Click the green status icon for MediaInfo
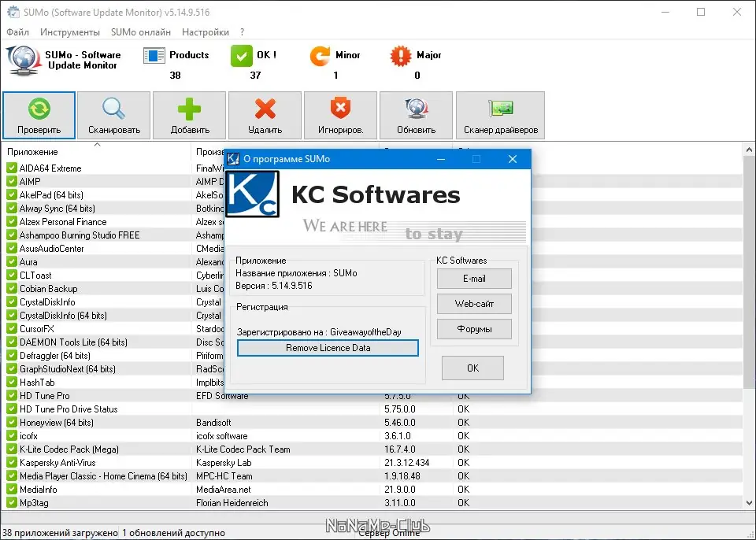 pyautogui.click(x=12, y=490)
